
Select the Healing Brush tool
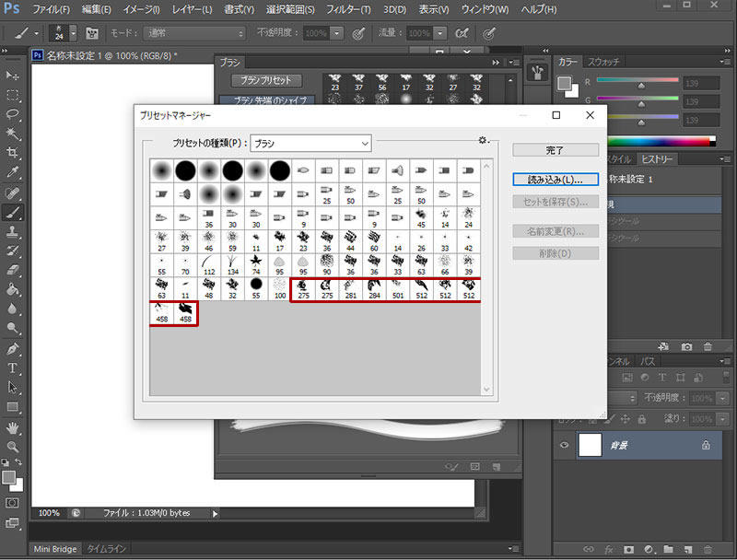click(x=12, y=193)
